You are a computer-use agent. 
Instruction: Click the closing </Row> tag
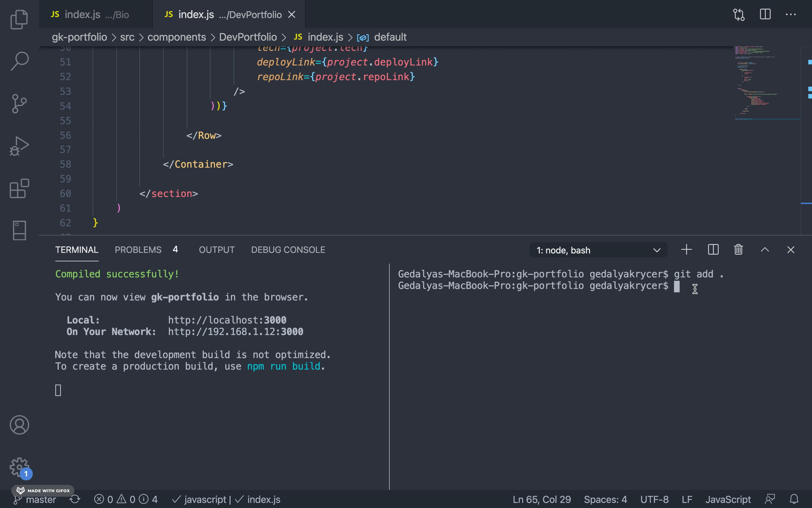click(x=204, y=135)
